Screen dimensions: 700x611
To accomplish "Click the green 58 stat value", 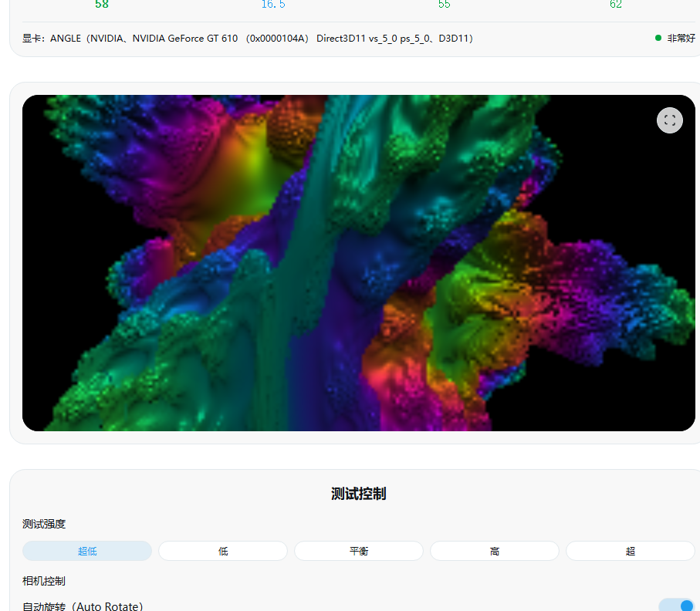I will [102, 5].
